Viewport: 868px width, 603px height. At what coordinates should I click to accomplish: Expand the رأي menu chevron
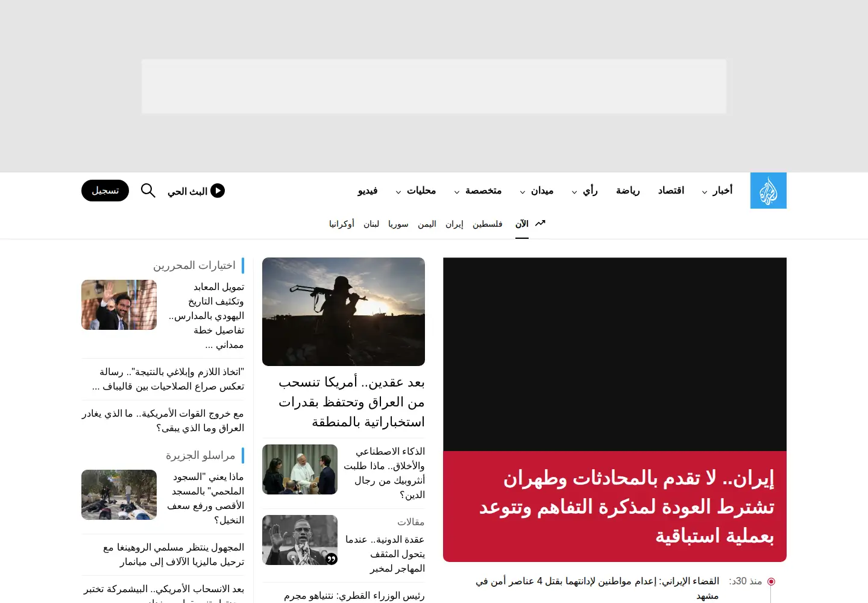[574, 192]
